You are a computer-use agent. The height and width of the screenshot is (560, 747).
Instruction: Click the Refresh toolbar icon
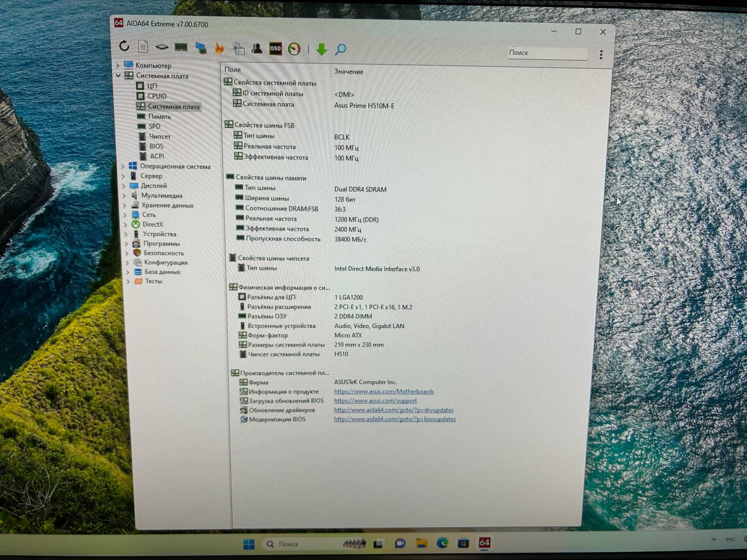click(x=124, y=46)
